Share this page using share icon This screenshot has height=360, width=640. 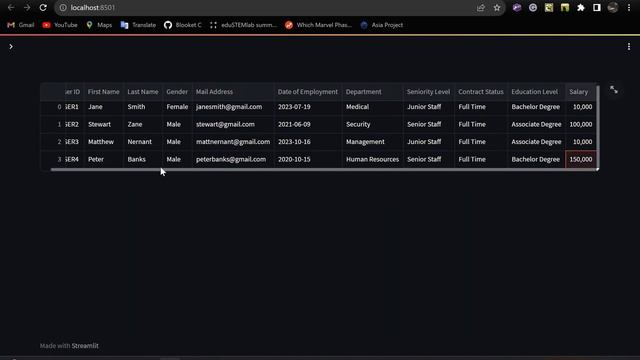coord(480,8)
